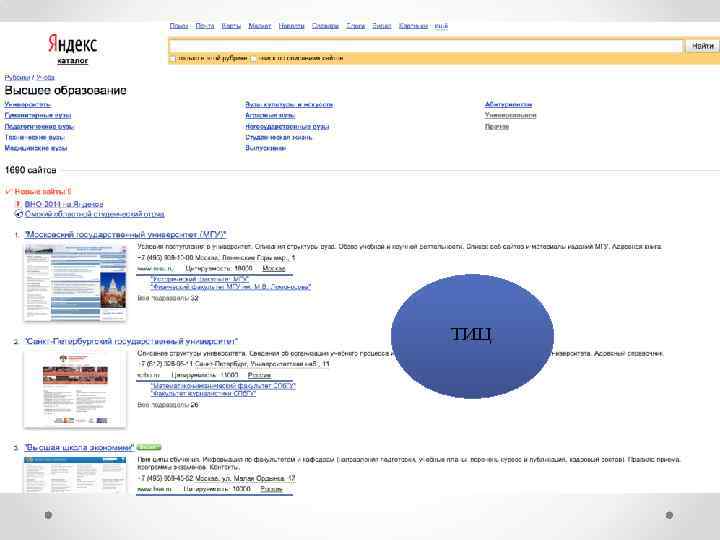The width and height of the screenshot is (720, 540).
Task: Open the Яндекс logo homepage link
Action: click(x=73, y=44)
